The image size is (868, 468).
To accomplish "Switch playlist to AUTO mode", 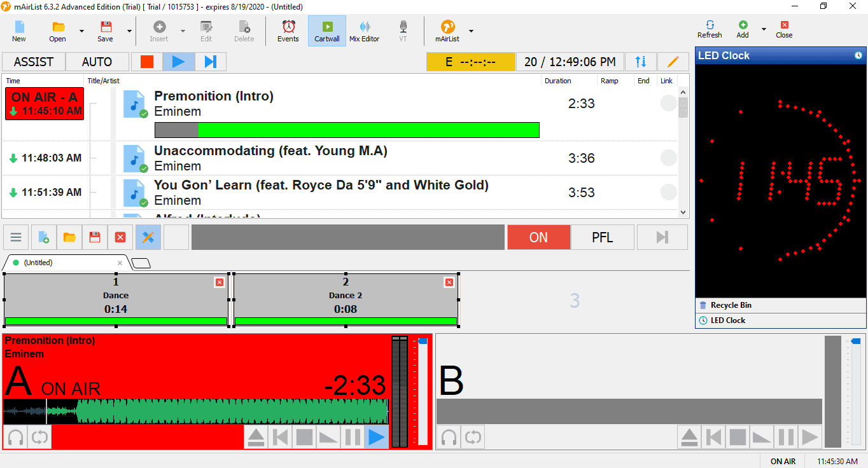I will [97, 62].
